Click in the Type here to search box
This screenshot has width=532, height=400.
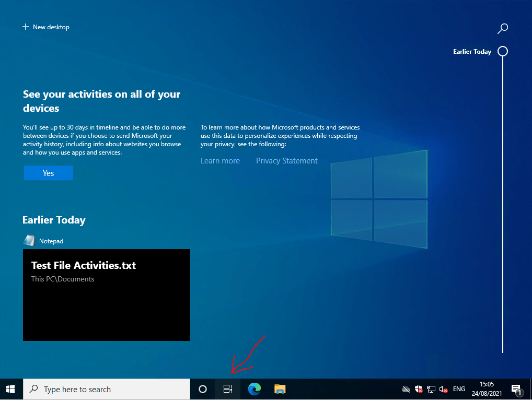point(107,389)
